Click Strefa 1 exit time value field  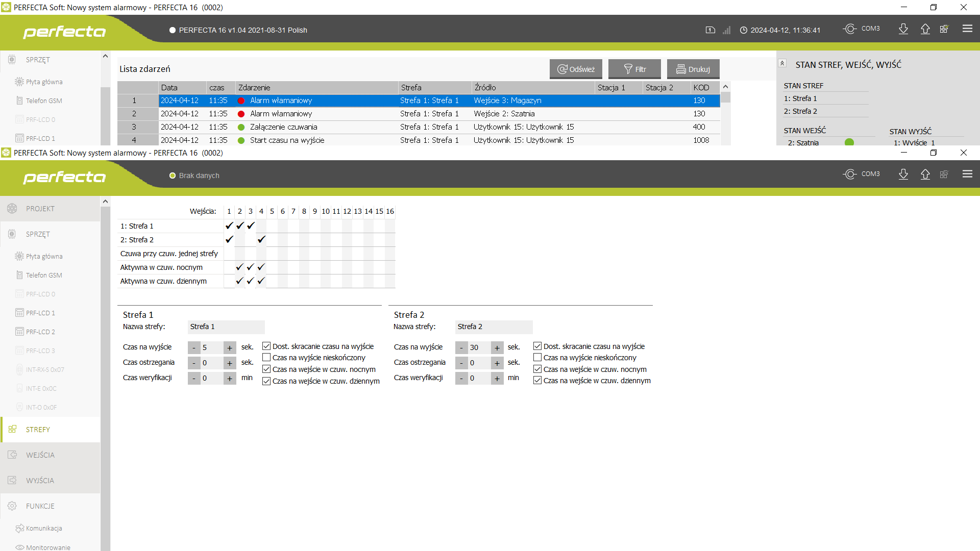click(x=212, y=348)
